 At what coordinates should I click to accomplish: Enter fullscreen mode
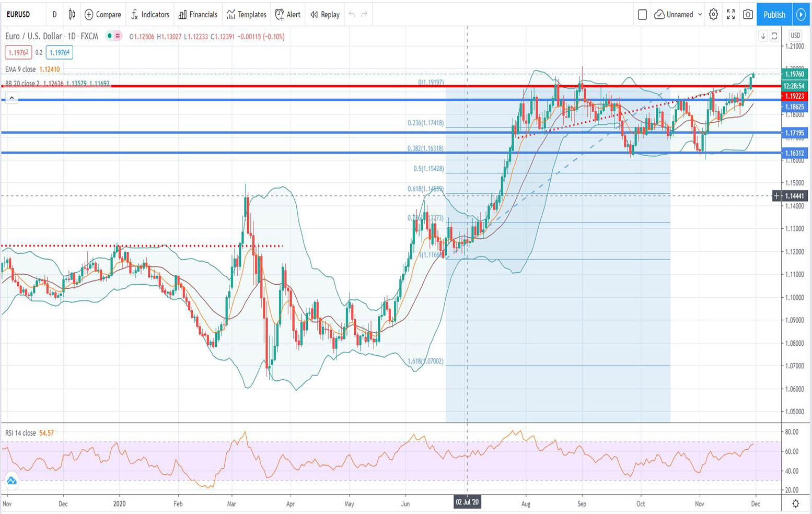(730, 15)
